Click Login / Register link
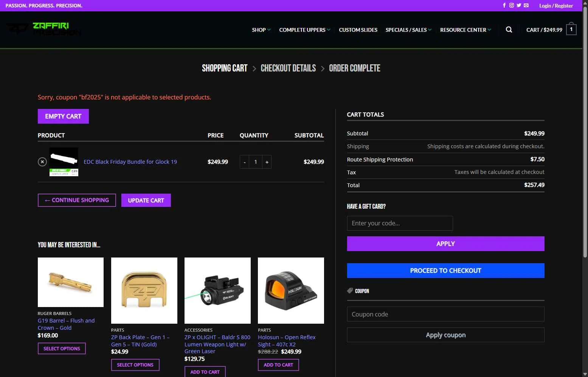 coord(556,6)
